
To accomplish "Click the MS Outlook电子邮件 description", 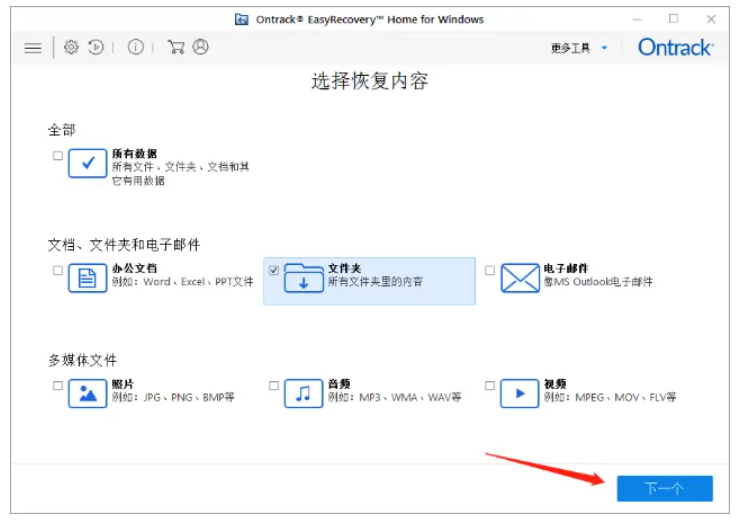I will pos(599,282).
